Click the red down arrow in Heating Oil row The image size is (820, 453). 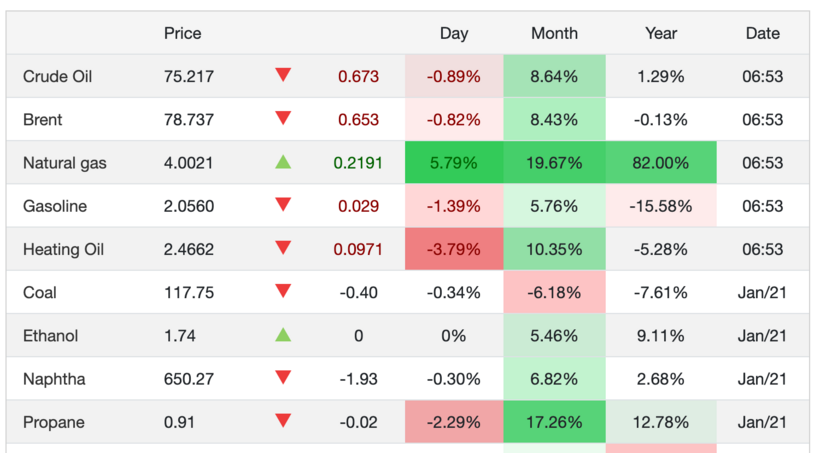pyautogui.click(x=283, y=248)
